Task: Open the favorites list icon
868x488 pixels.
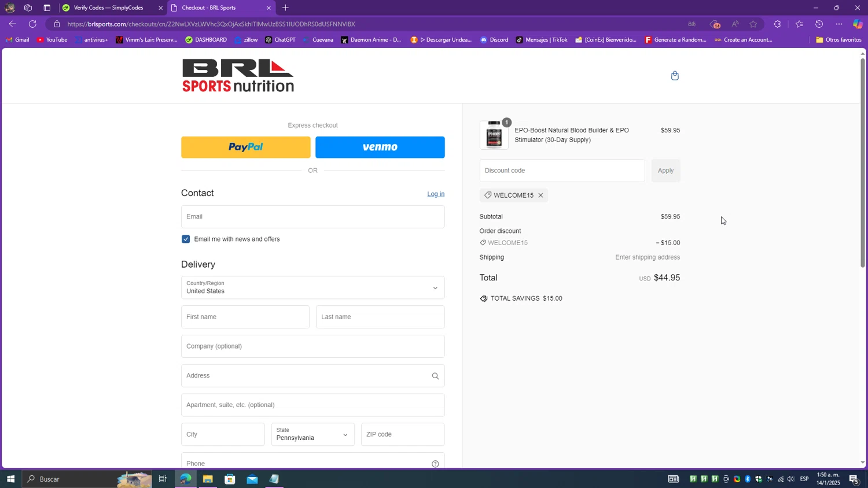Action: [x=799, y=24]
